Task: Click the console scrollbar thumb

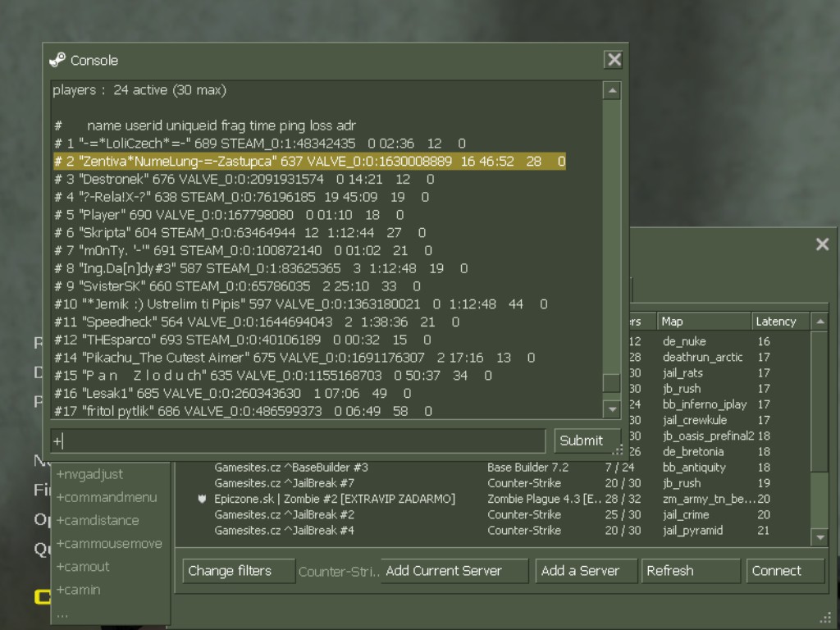Action: pyautogui.click(x=612, y=382)
